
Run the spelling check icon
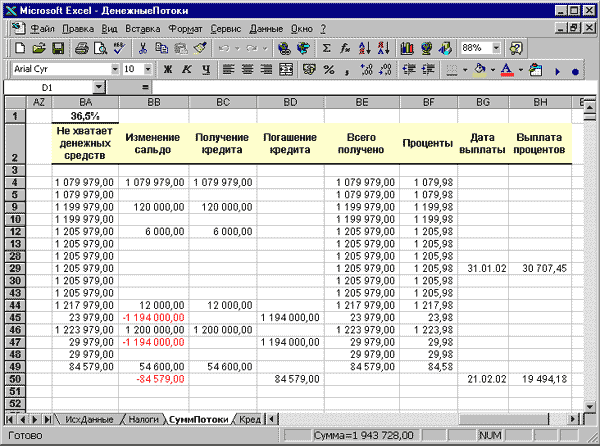(x=119, y=49)
